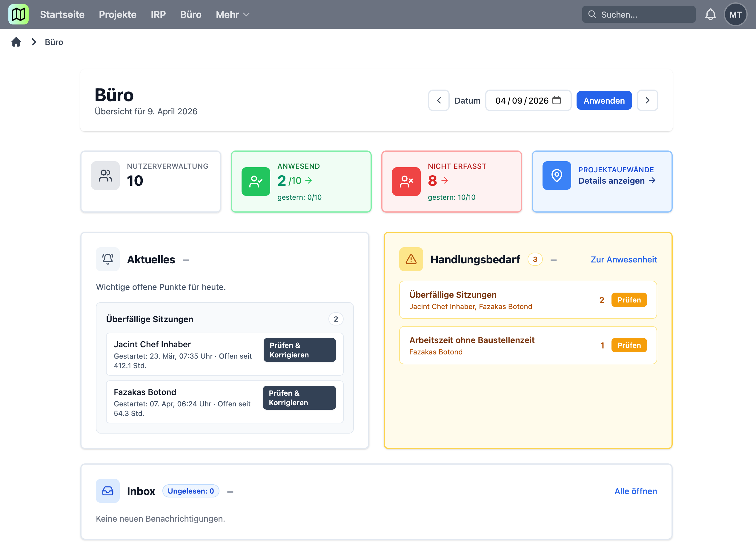Collapse the Aktuelles section

click(x=186, y=260)
